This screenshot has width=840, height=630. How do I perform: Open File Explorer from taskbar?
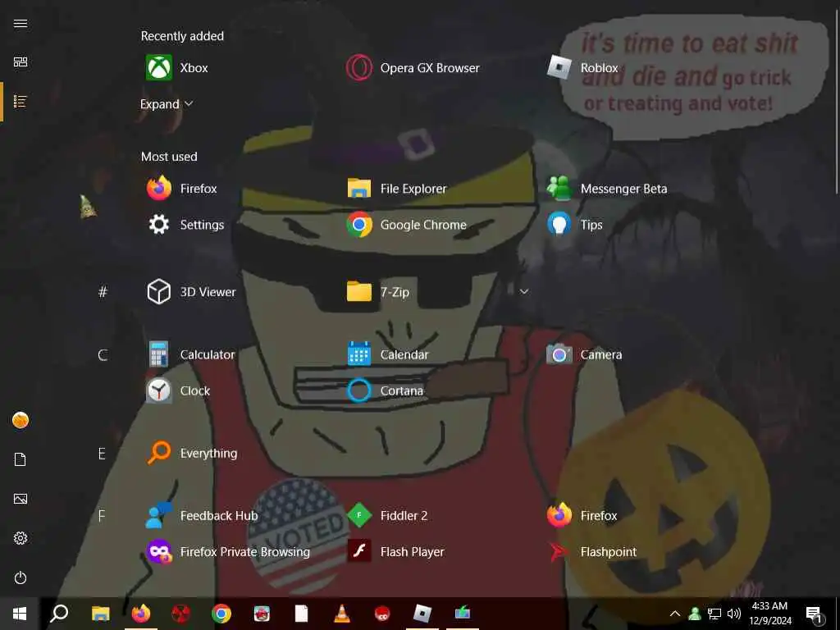click(100, 614)
